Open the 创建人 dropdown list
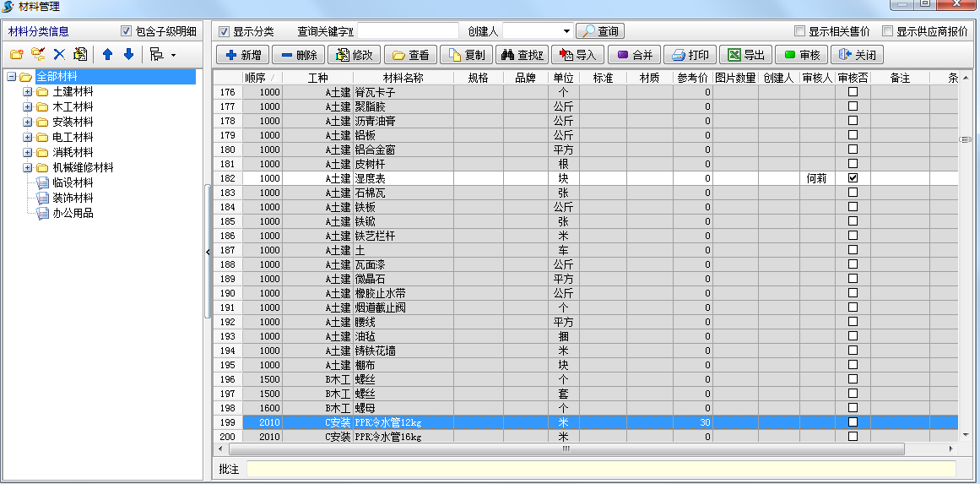 pyautogui.click(x=566, y=31)
